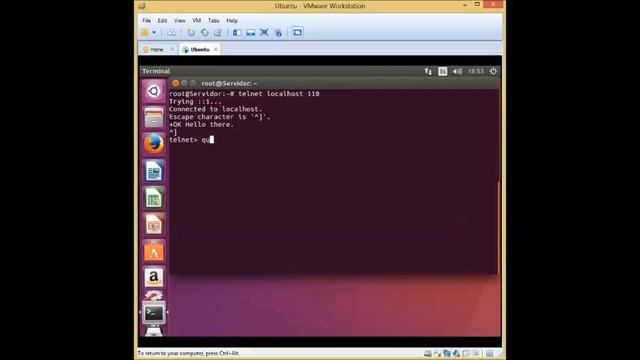Click the terminal scrollbar
Viewport: 640px width, 360px height.
coord(498,228)
